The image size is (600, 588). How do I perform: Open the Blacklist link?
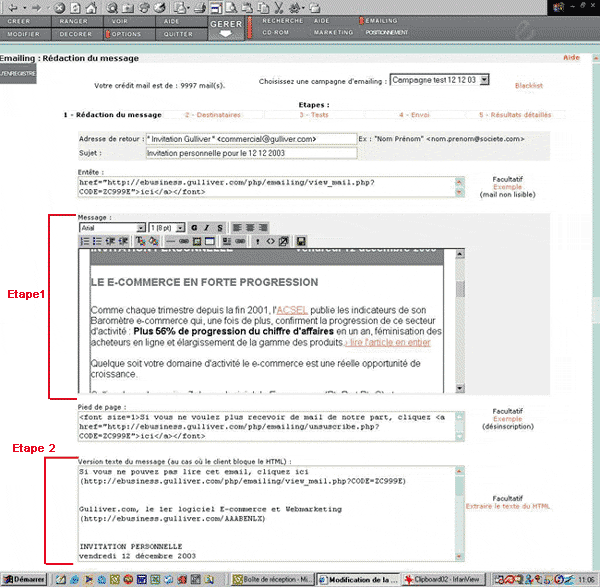coord(528,85)
